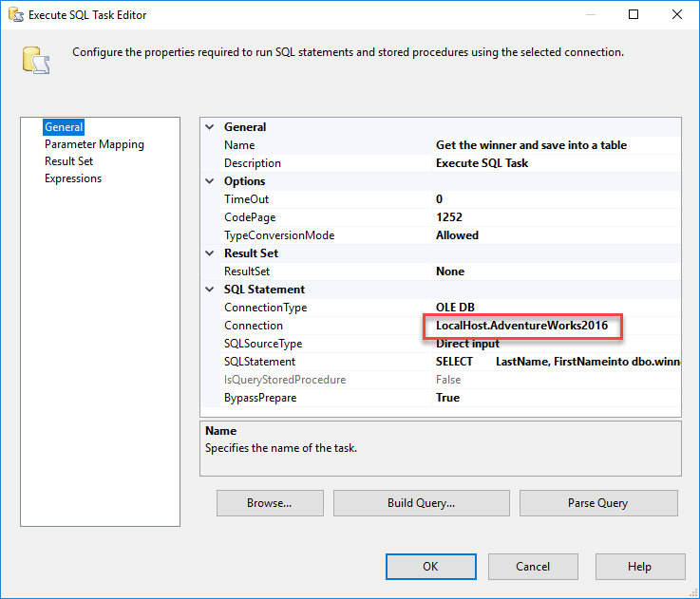This screenshot has height=599, width=700.
Task: Open Help for this editor
Action: 639,567
